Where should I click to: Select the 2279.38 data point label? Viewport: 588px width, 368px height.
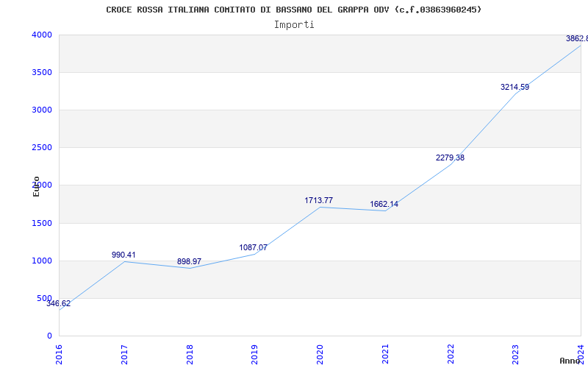pos(450,158)
